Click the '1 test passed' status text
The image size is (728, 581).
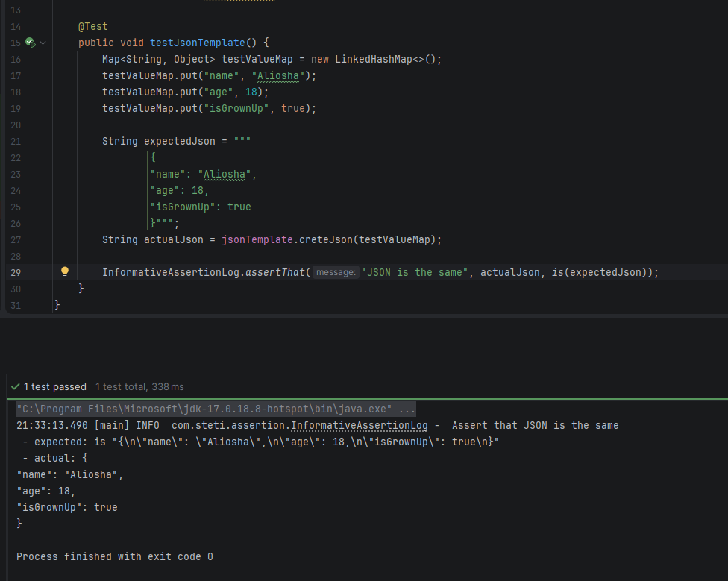[54, 386]
